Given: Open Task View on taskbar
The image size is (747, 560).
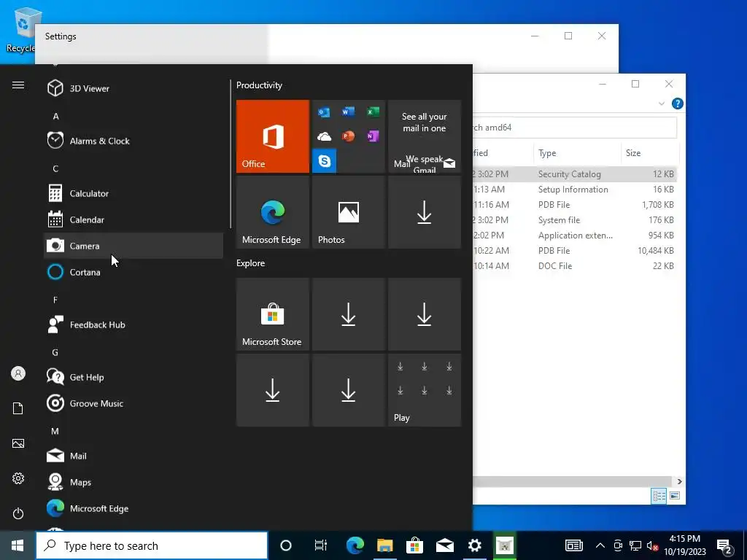Looking at the screenshot, I should pyautogui.click(x=321, y=545).
